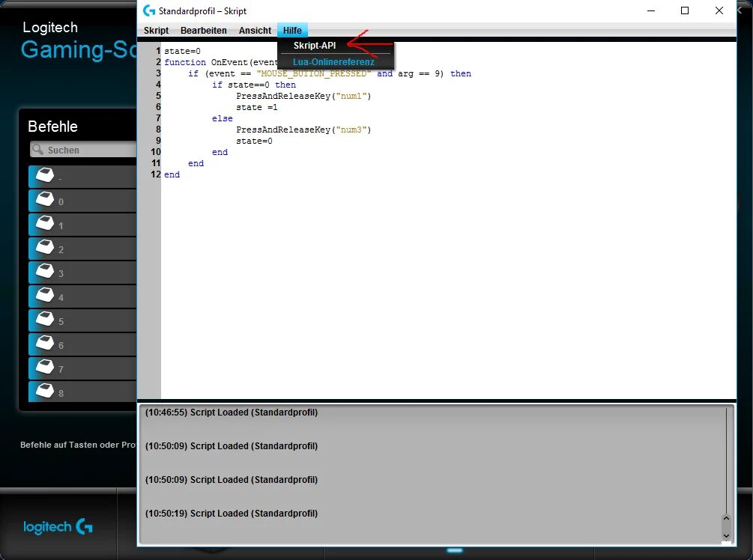
Task: Click code line 1 'state=0'
Action: click(183, 51)
